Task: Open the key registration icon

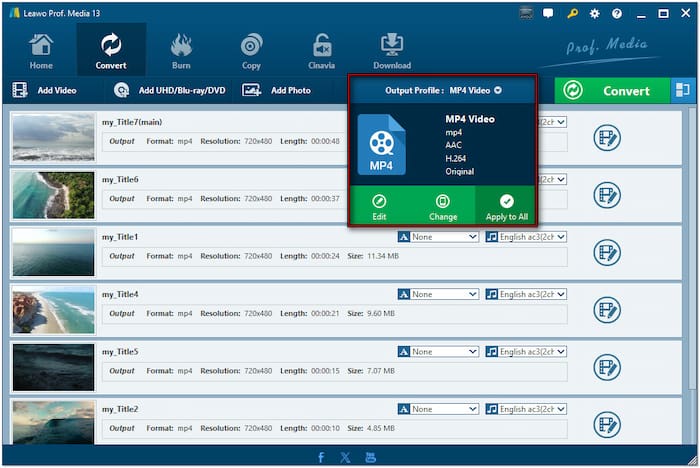Action: click(x=572, y=13)
